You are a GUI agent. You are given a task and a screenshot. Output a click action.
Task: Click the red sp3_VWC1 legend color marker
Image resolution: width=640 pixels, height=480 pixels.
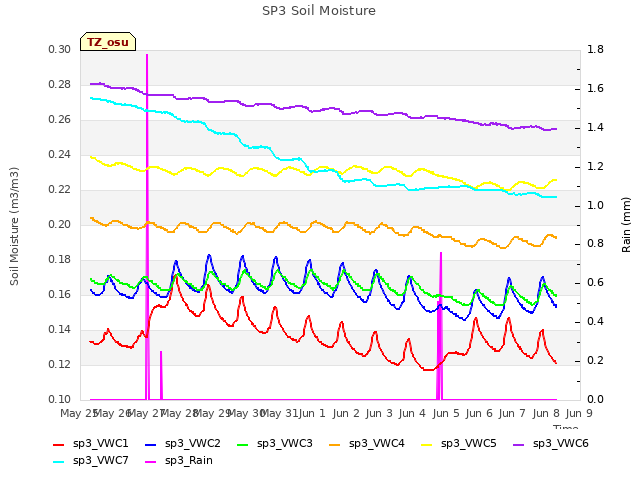pyautogui.click(x=59, y=445)
